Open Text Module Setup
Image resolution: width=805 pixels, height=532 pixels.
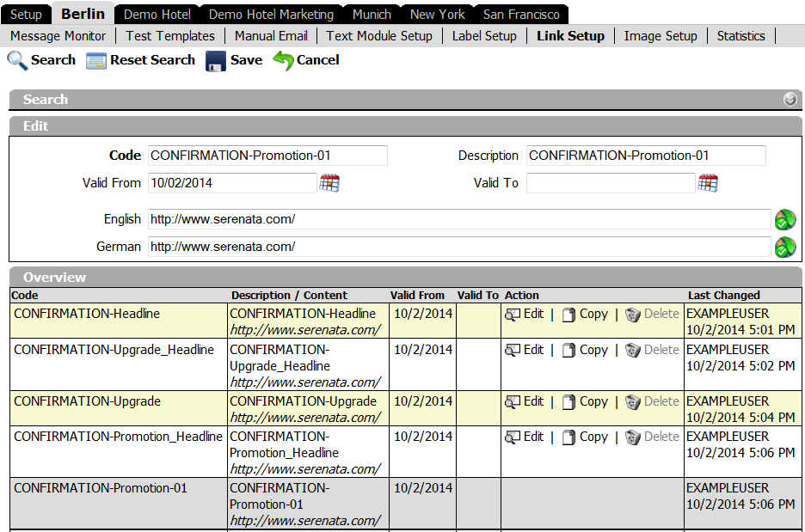pyautogui.click(x=379, y=36)
